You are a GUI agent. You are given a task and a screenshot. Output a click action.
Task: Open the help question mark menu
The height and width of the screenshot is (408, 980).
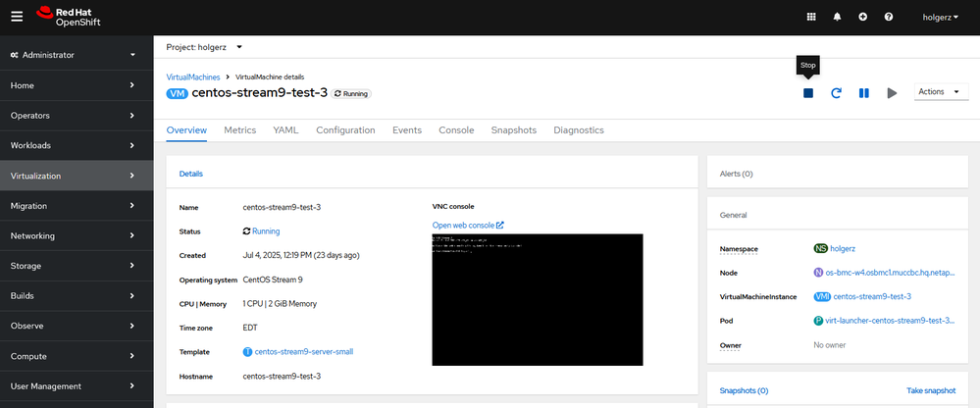[x=889, y=17]
